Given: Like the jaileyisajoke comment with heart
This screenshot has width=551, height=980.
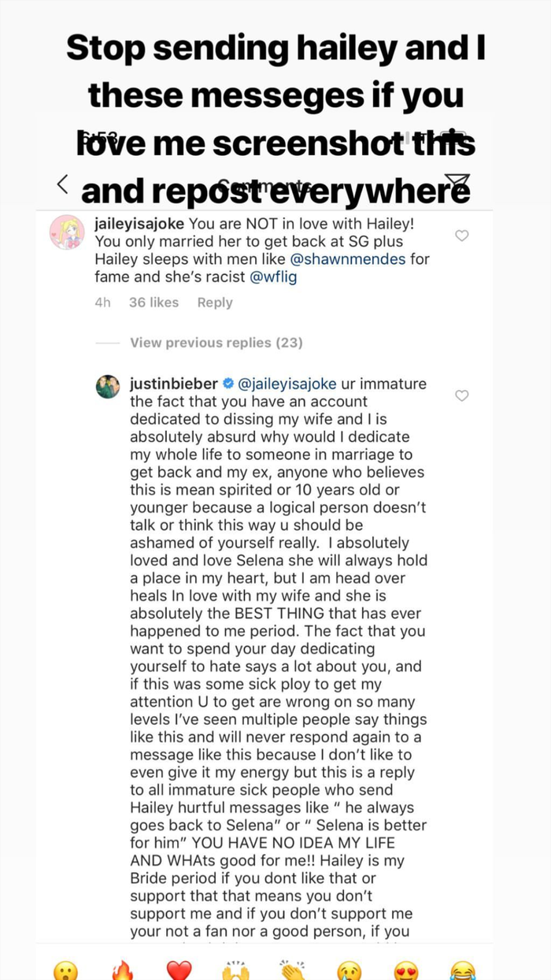Looking at the screenshot, I should (x=462, y=236).
